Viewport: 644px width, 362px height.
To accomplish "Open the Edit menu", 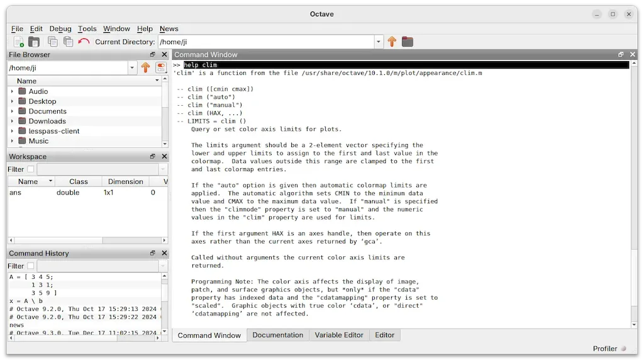I will pos(36,28).
